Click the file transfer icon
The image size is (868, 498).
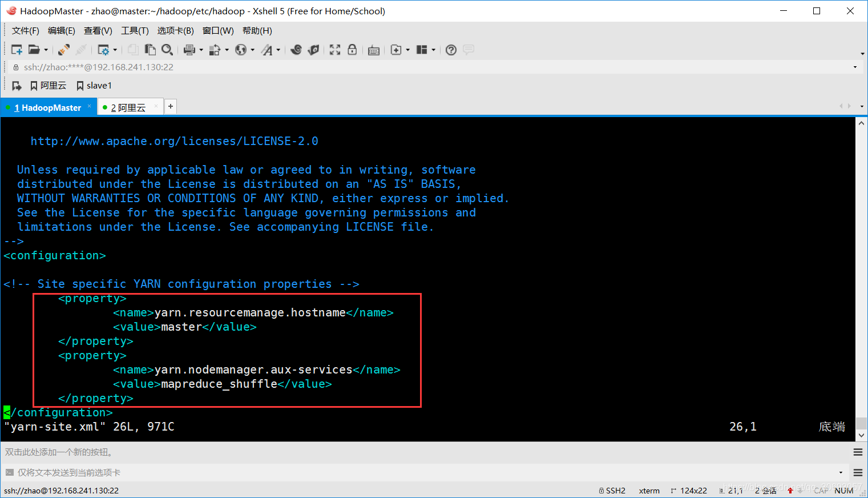[x=215, y=50]
